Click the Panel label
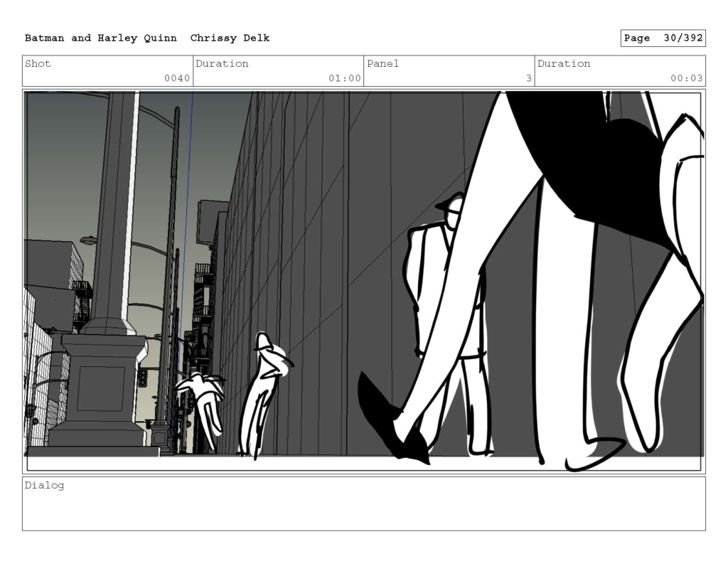Image resolution: width=728 pixels, height=564 pixels. pos(382,63)
